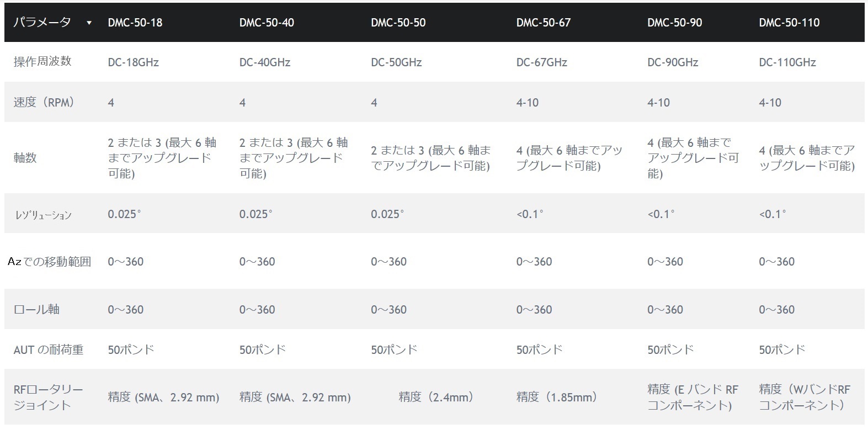Click the sort arrow beside パラメータ header
The height and width of the screenshot is (429, 868).
(89, 23)
